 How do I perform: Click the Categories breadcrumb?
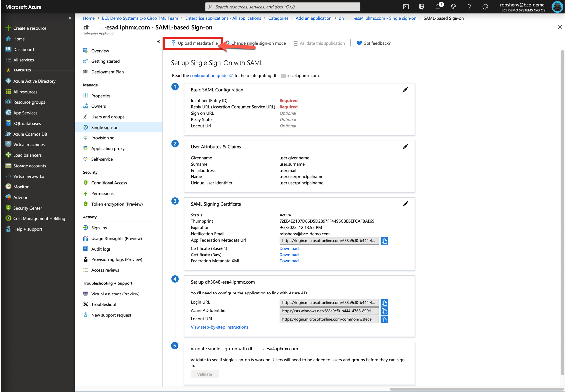click(278, 18)
